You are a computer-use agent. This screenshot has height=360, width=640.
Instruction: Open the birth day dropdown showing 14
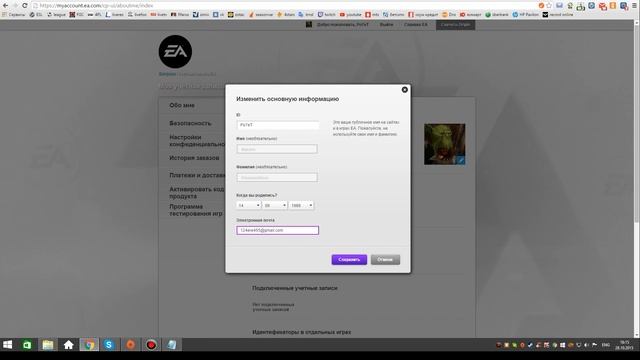pos(248,205)
